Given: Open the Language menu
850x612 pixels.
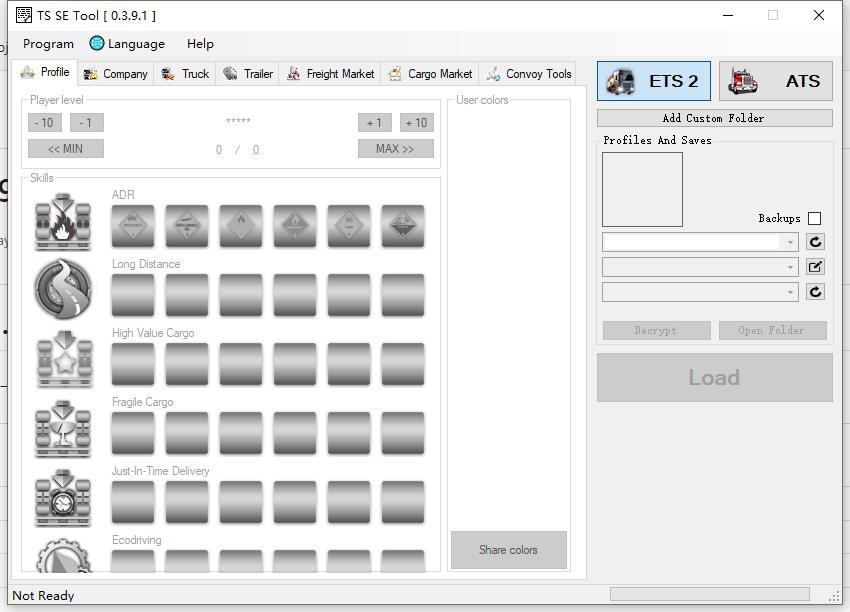Looking at the screenshot, I should (127, 44).
